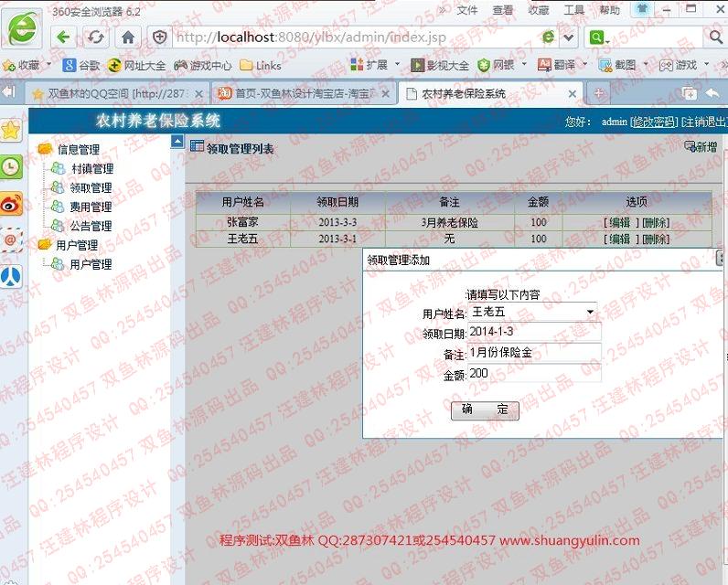Click the 备注 input field
Screen dimensions: 728x585
click(x=534, y=353)
